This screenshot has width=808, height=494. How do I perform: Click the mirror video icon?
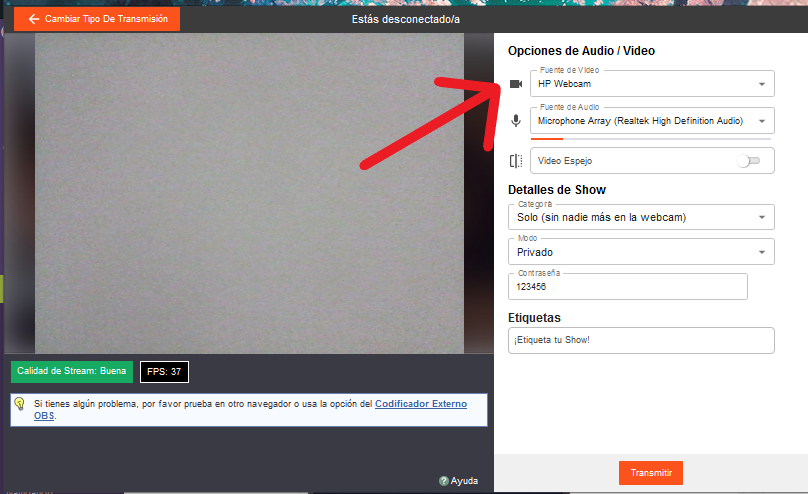click(516, 161)
